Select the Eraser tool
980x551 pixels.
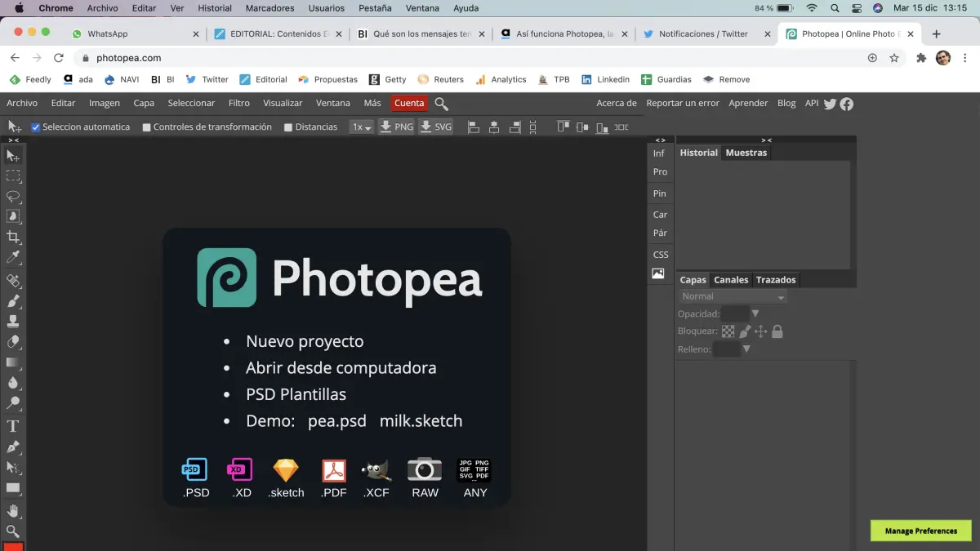click(x=13, y=342)
